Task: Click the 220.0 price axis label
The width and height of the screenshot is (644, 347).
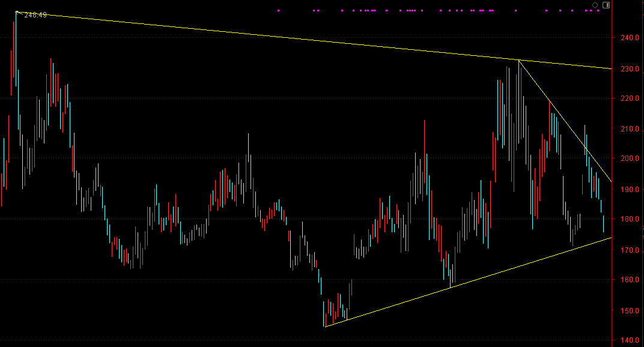Action: (630, 98)
